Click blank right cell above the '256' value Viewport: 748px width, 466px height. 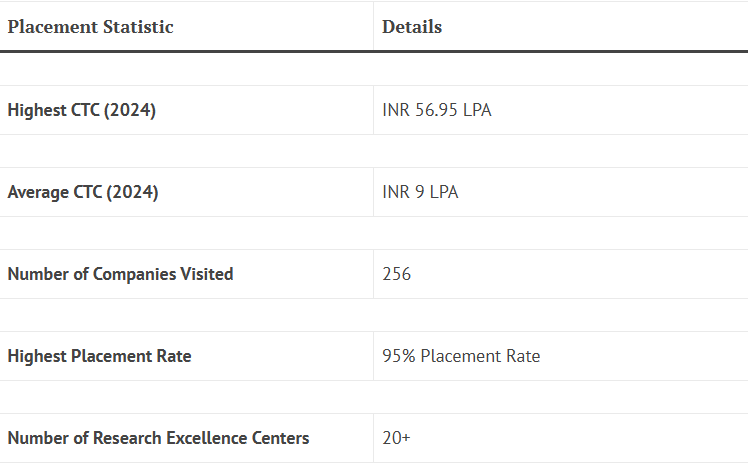560,233
